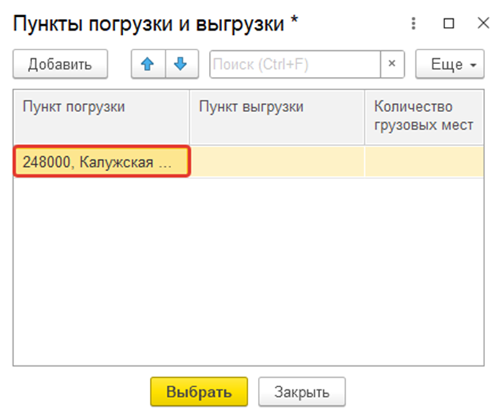
Task: Select the Количество грузовых мест column header
Action: 424,117
